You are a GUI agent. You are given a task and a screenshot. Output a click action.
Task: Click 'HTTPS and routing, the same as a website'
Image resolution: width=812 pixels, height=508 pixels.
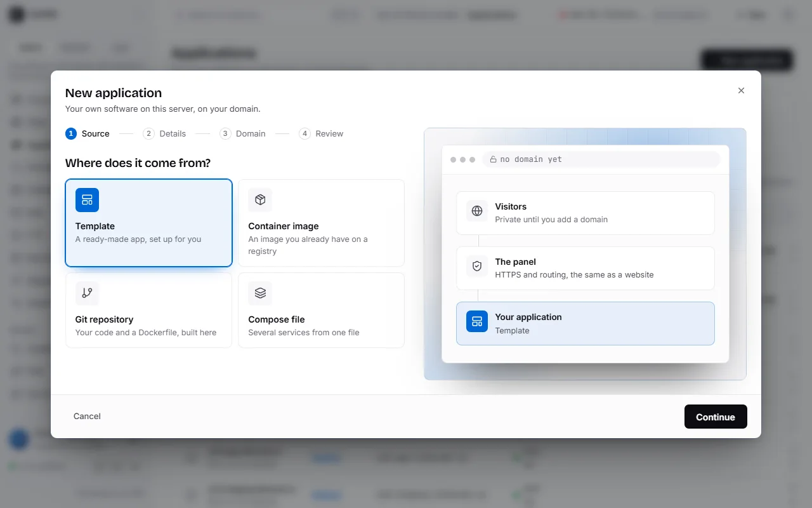coord(574,275)
